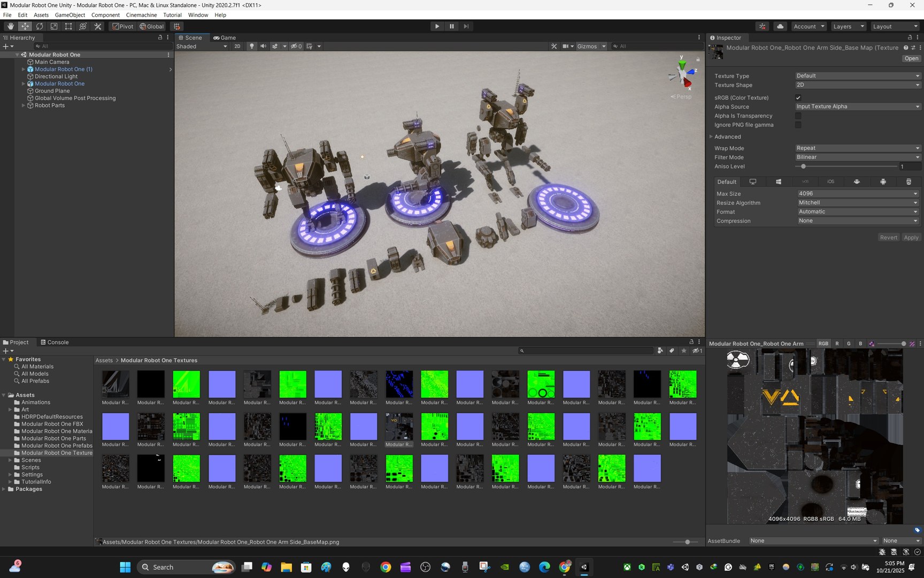Open the Shaded draw mode dropdown

(202, 47)
